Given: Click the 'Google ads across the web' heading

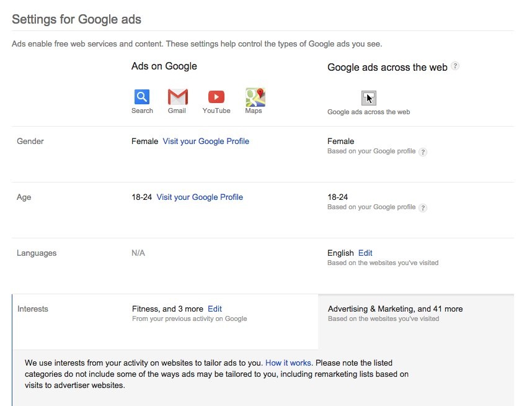Looking at the screenshot, I should [x=387, y=67].
